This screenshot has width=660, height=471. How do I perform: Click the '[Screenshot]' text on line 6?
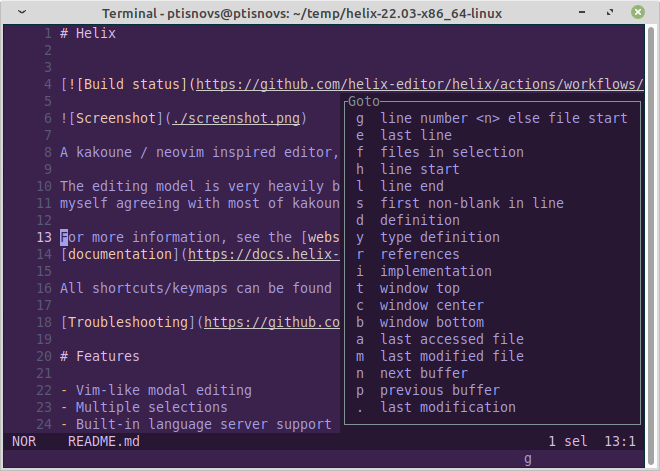(x=116, y=118)
